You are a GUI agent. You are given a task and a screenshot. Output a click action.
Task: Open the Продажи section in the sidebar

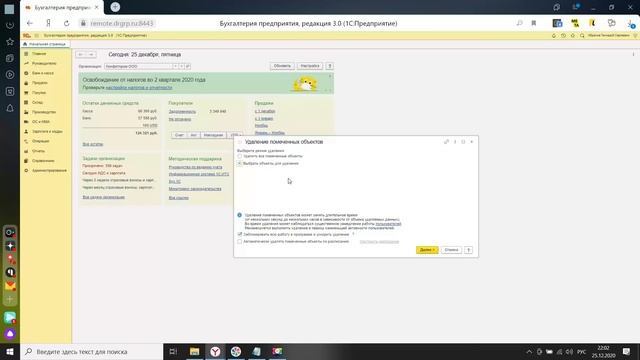tap(40, 83)
